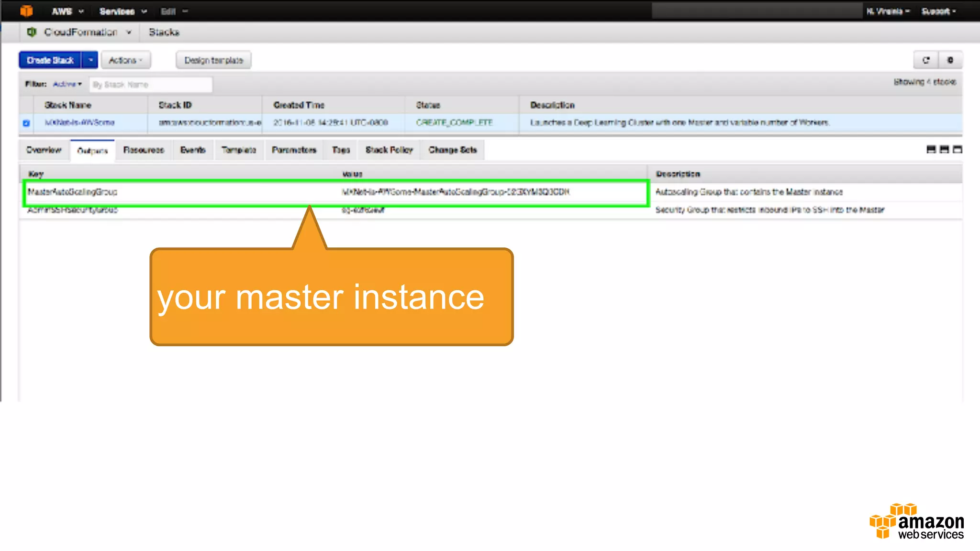Select the full pane layout icon

pos(958,150)
